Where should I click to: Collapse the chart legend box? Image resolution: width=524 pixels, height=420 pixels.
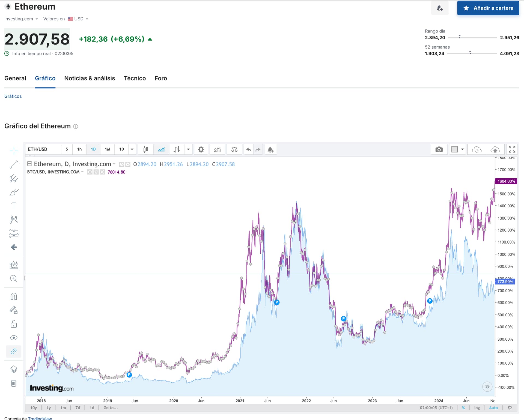coord(30,164)
